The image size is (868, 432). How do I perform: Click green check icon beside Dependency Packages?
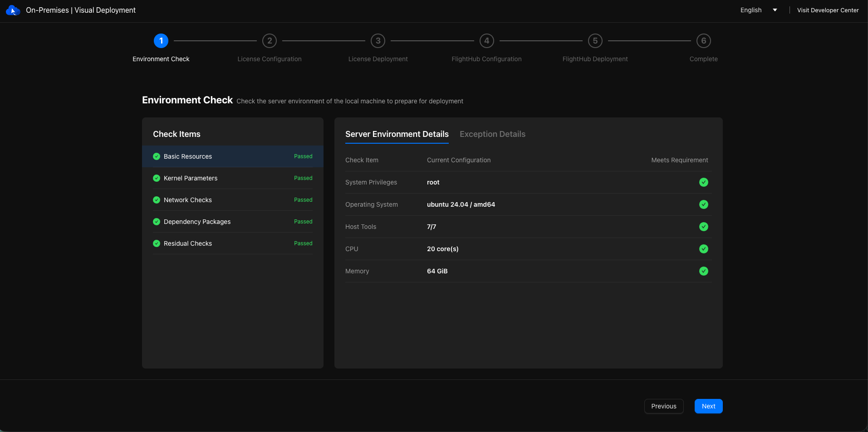157,222
